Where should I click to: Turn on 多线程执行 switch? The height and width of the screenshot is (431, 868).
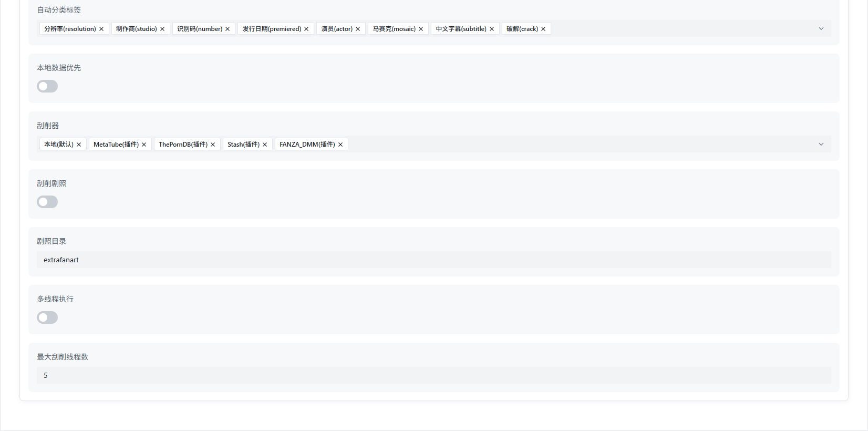click(x=47, y=317)
